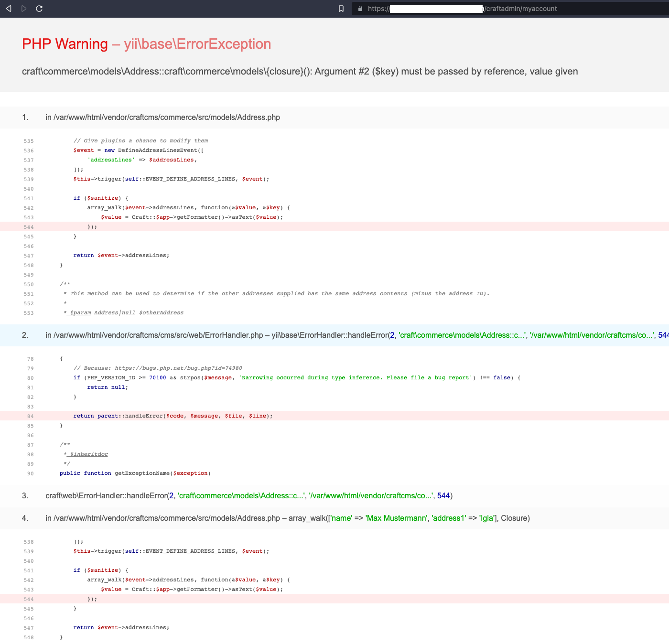669x644 pixels.
Task: Click highlighted line 84 return parent::handleError
Action: coord(334,416)
